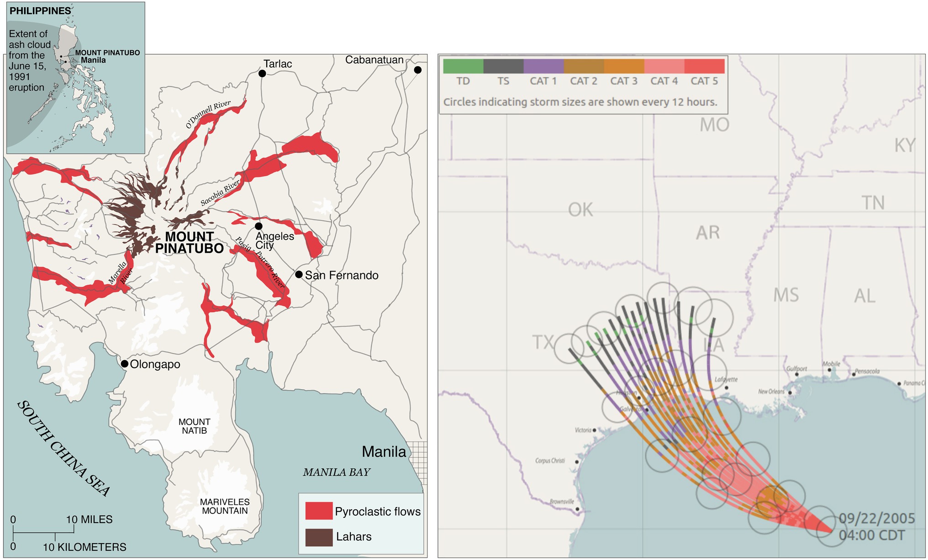
Task: Click the Victoria city dot
Action: pos(594,430)
